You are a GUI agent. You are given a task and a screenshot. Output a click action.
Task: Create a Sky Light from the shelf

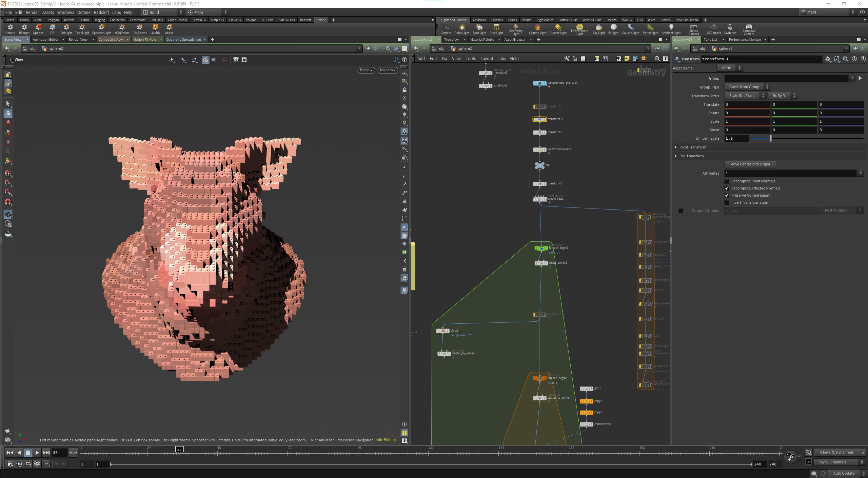[x=599, y=29]
